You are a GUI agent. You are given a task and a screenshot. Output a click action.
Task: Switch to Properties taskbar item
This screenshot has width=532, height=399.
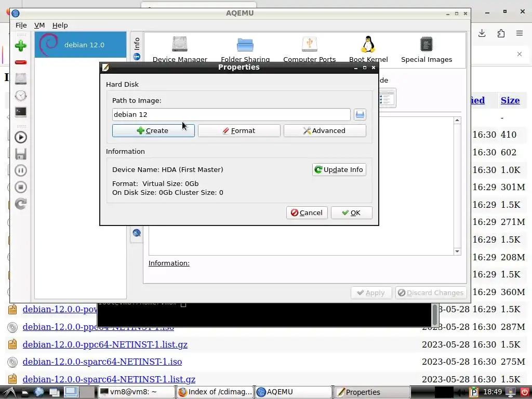coord(372,392)
